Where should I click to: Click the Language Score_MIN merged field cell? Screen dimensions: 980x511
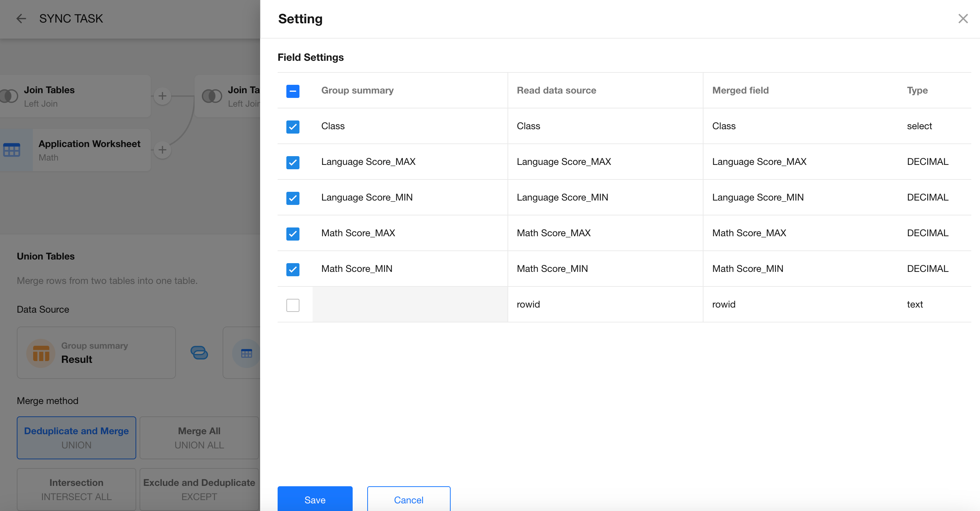coord(757,197)
